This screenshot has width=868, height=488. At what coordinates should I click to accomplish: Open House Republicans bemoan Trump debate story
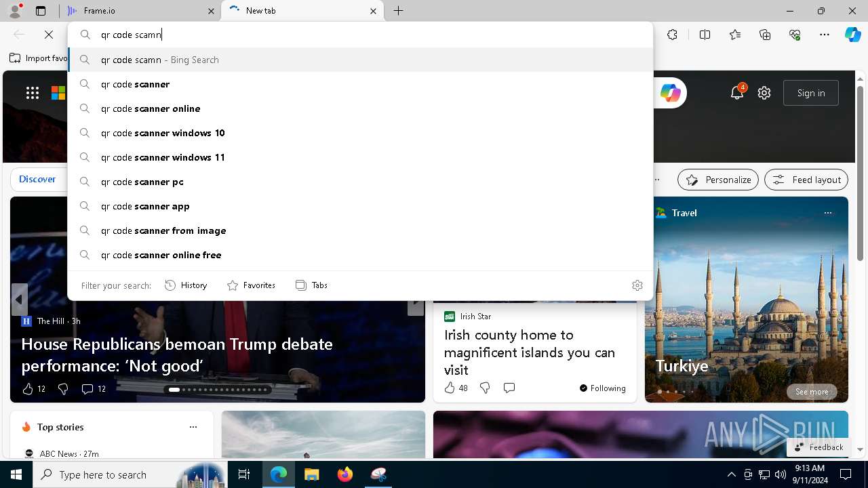[x=177, y=354]
